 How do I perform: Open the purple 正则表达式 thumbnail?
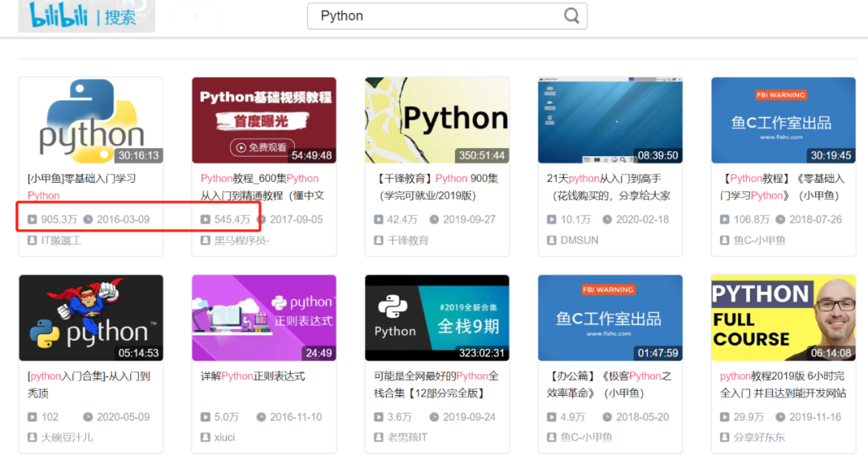(264, 318)
